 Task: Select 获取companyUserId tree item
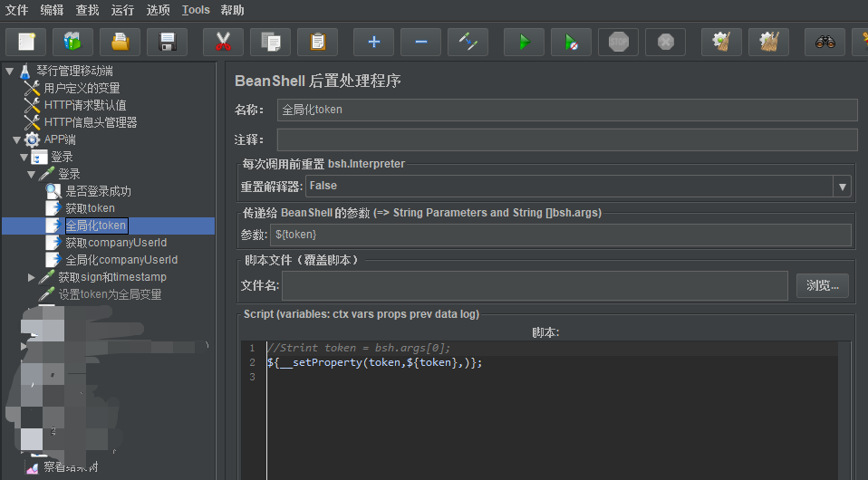(116, 243)
